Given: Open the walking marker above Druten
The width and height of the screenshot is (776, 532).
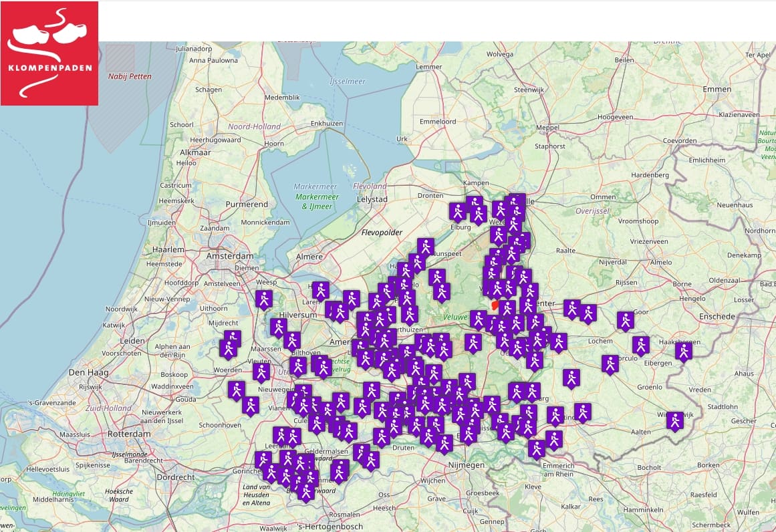Looking at the screenshot, I should tap(382, 436).
